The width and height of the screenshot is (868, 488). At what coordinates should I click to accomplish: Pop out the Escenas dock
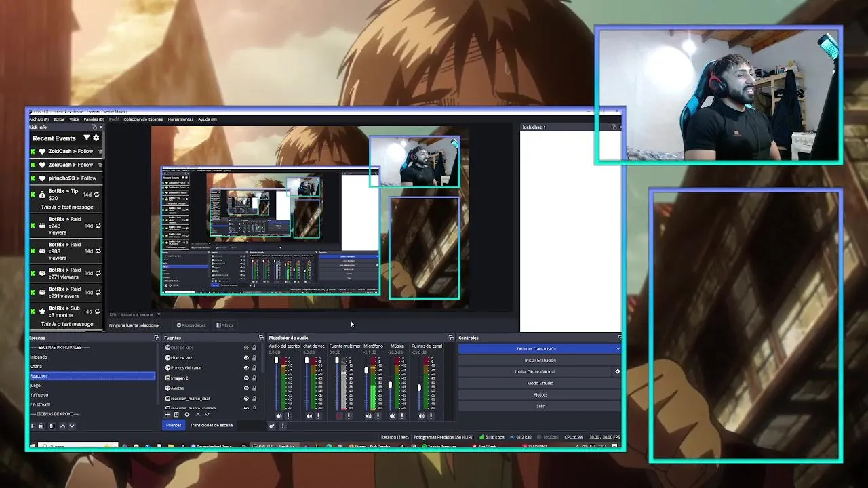(157, 338)
